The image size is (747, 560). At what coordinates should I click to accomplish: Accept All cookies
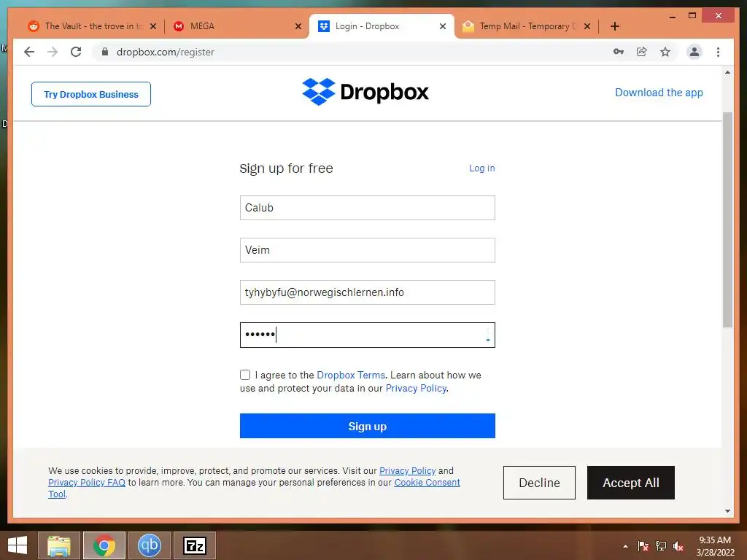click(631, 483)
